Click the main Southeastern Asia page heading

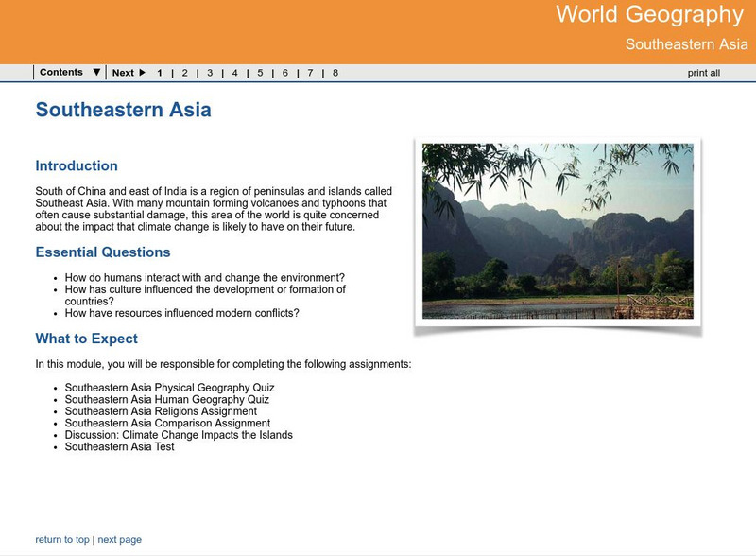click(124, 110)
